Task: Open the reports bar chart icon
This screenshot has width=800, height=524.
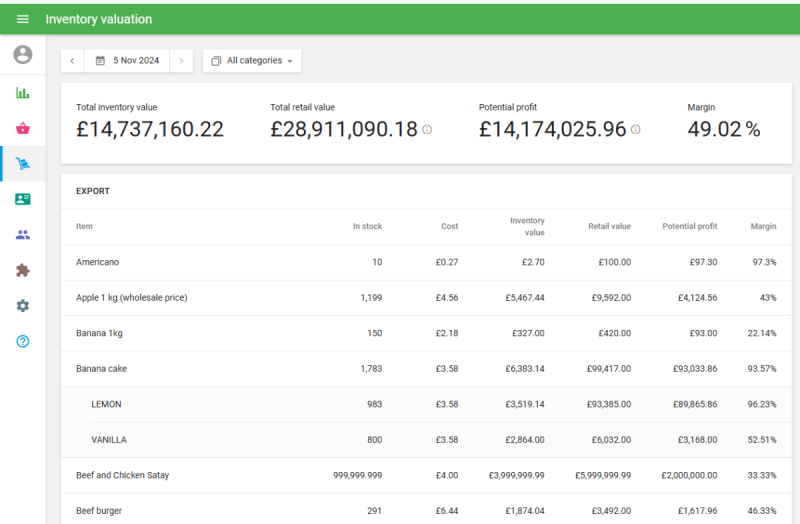Action: (22, 93)
